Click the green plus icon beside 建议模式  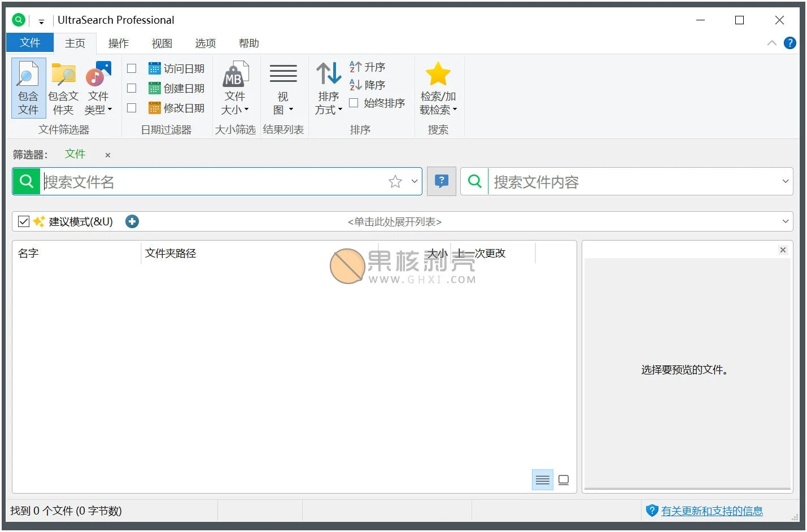(x=132, y=221)
